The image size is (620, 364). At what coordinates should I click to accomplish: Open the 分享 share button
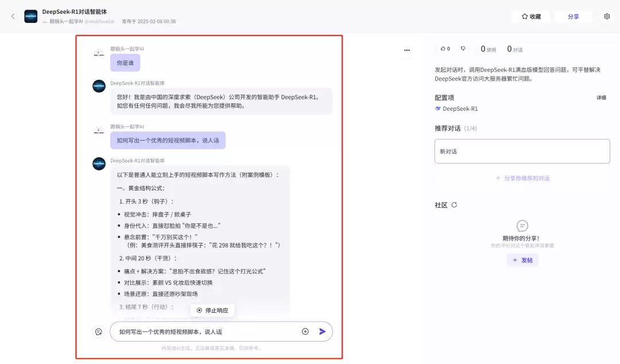573,16
